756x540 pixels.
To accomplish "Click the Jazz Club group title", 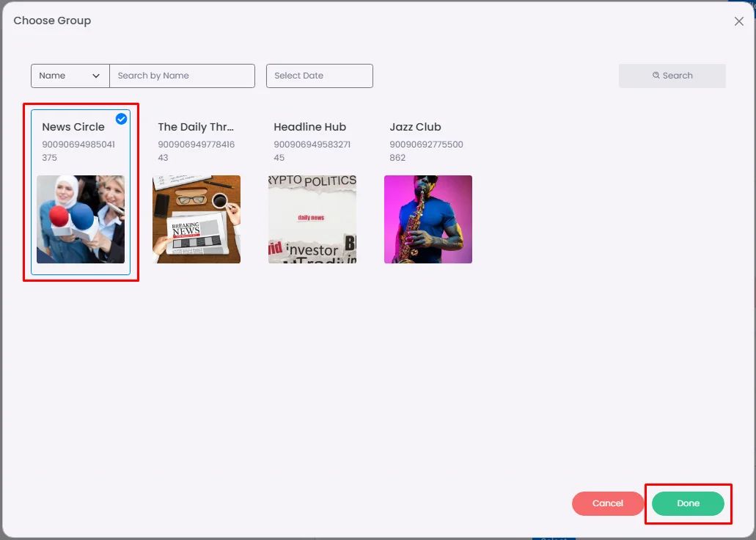I will pyautogui.click(x=415, y=127).
